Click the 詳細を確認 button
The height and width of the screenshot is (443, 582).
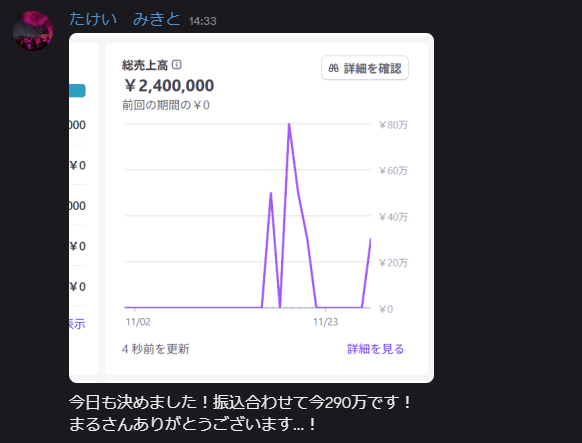click(x=365, y=68)
